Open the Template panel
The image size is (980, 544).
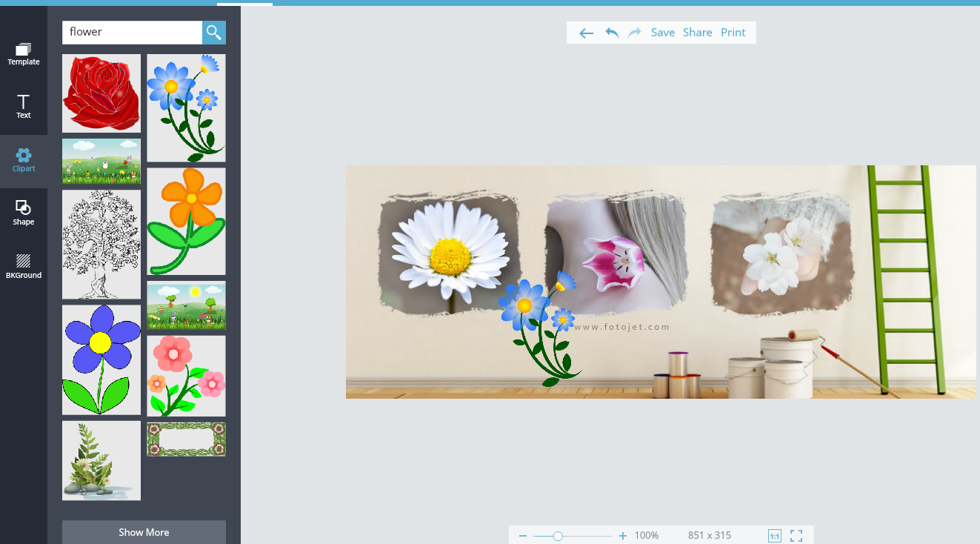24,53
